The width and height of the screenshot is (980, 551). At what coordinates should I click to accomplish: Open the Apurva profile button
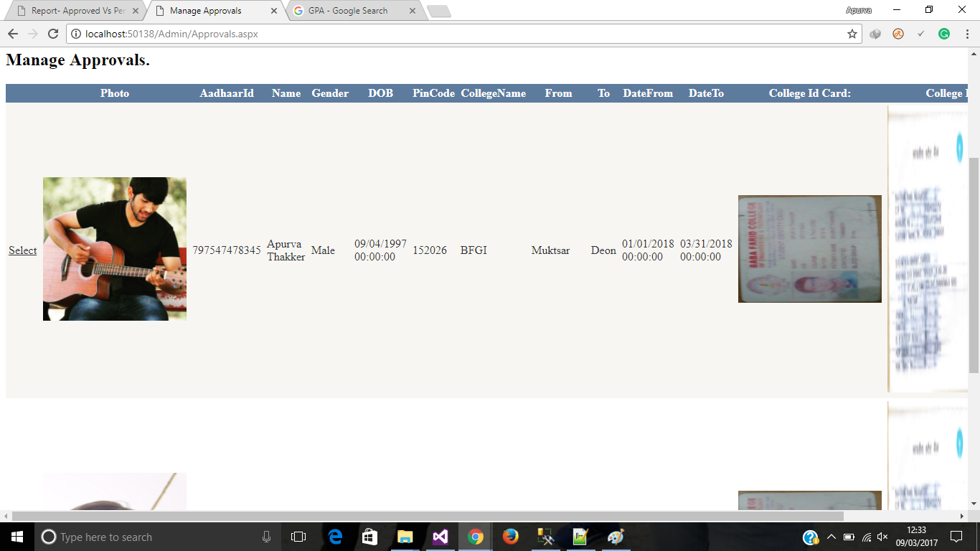point(859,10)
